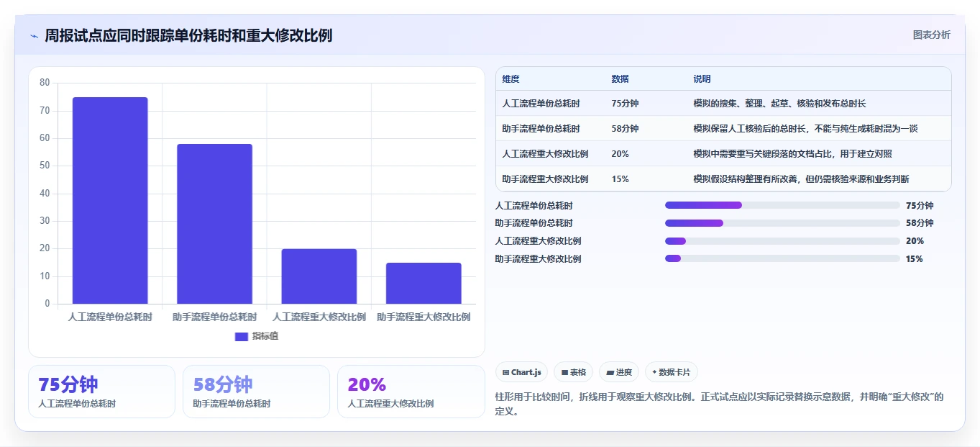Click description starting 模拟中需要重写关键段落
Image resolution: width=980 pixels, height=447 pixels.
pyautogui.click(x=792, y=154)
